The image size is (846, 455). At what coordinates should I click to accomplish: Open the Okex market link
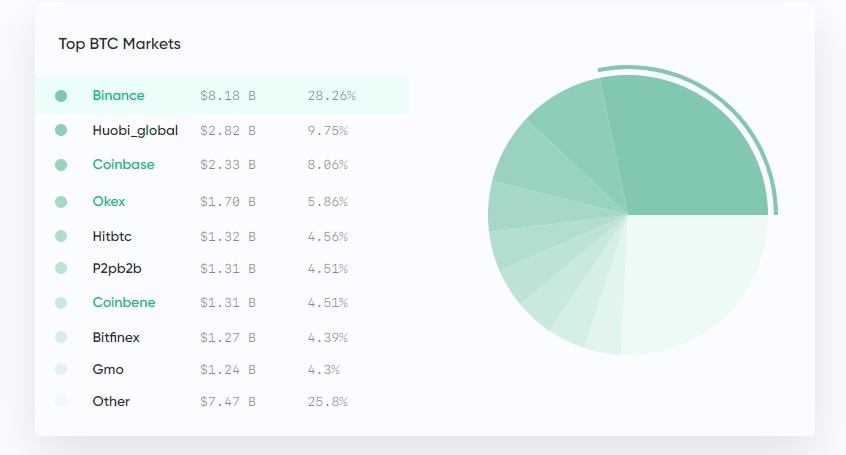[x=109, y=201]
